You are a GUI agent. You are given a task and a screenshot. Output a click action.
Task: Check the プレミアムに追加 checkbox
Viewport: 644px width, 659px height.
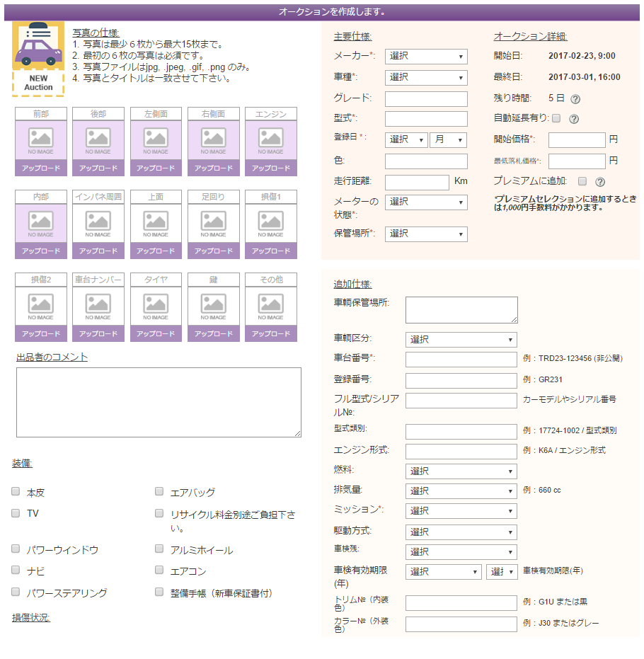pyautogui.click(x=582, y=181)
